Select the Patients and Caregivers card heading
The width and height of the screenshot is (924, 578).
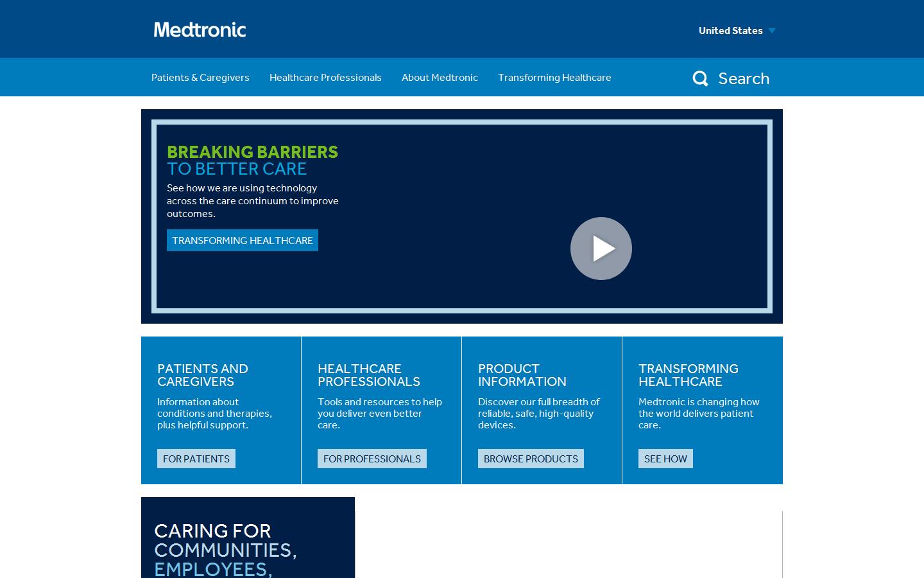click(x=203, y=375)
